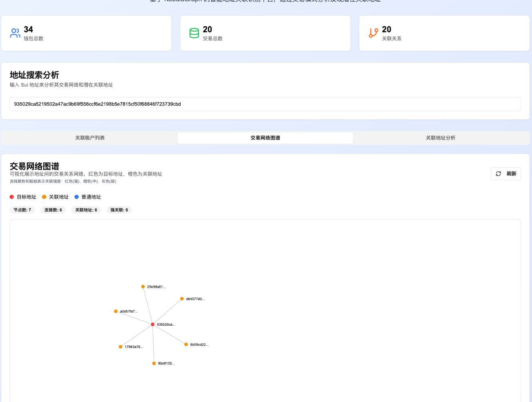Select the orange node 29e98a61...
This screenshot has width=532, height=402.
143,286
